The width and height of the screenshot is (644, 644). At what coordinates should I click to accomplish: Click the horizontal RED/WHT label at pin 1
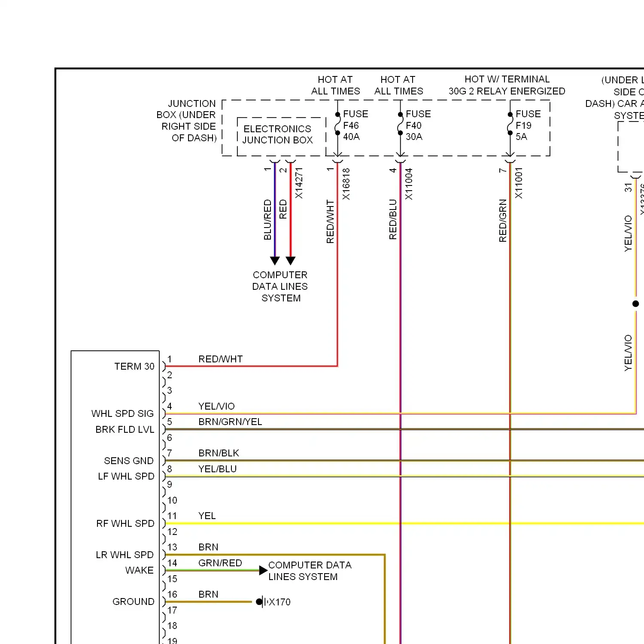click(x=221, y=359)
